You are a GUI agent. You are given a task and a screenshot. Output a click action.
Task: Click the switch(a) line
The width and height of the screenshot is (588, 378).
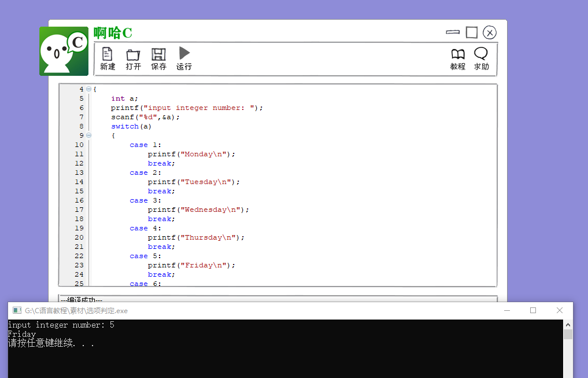[131, 127]
